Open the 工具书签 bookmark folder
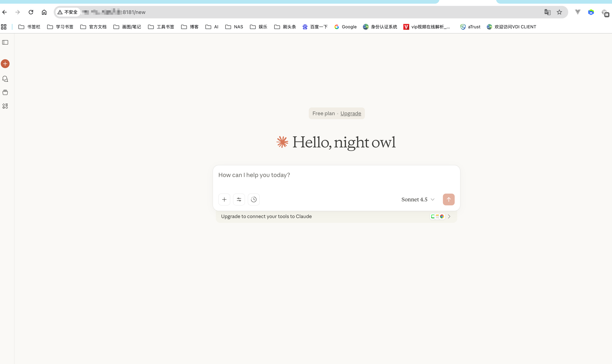 click(x=161, y=27)
